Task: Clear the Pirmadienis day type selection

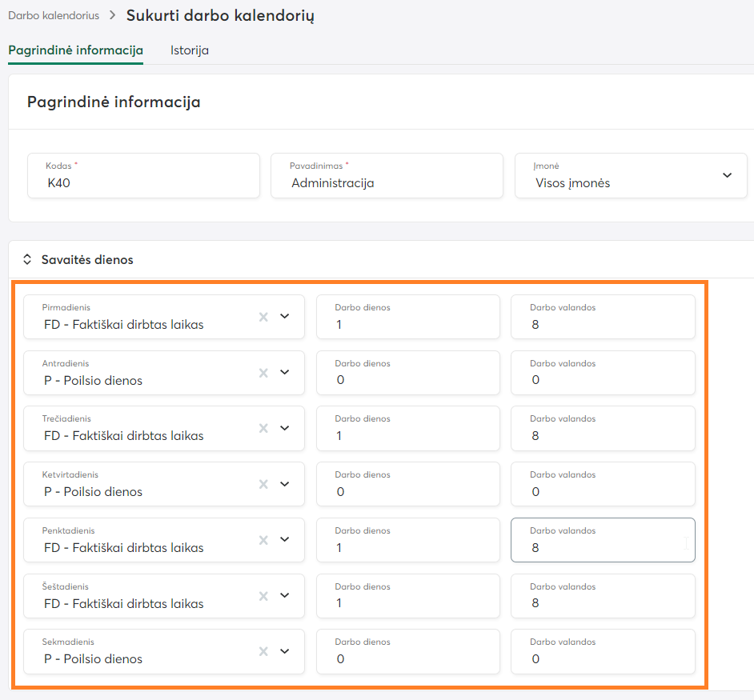Action: [263, 317]
